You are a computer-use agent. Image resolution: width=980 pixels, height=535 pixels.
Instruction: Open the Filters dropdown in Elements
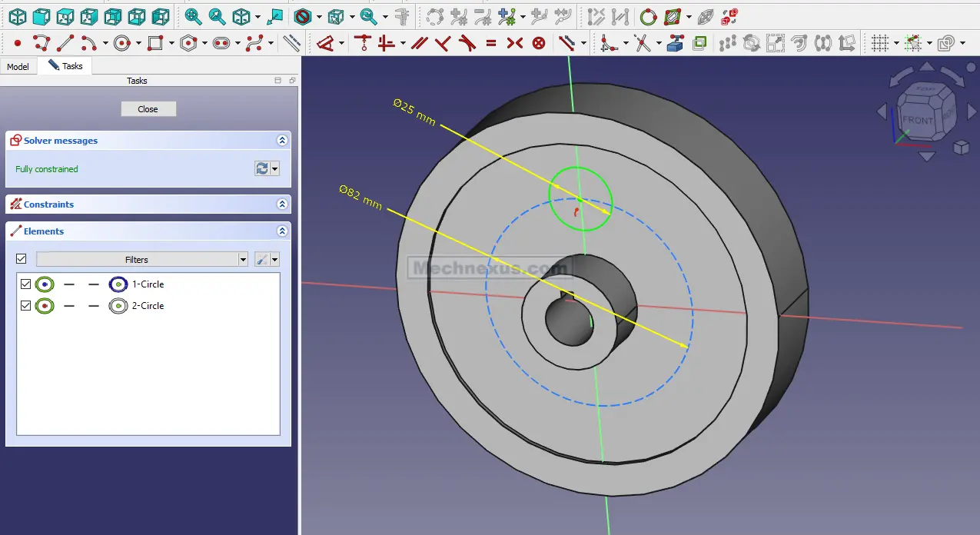142,260
